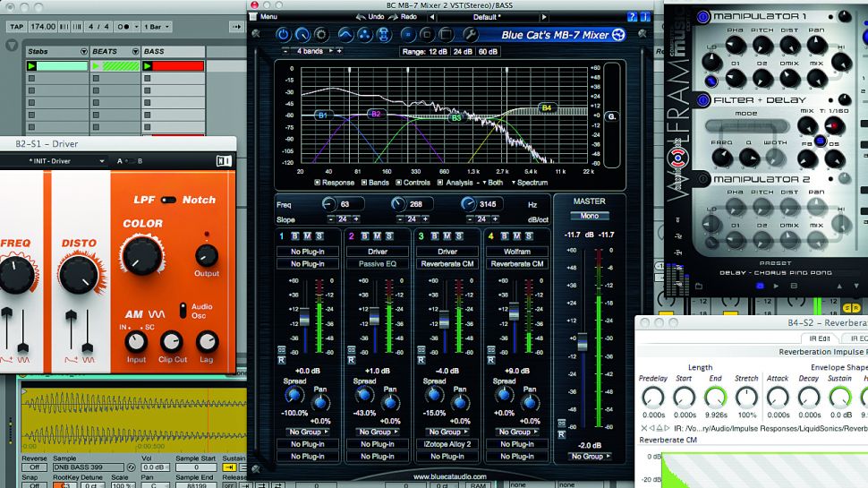Toggle Filter + Delay power button in Wolfram
Viewport: 868px width, 488px height.
coord(703,100)
